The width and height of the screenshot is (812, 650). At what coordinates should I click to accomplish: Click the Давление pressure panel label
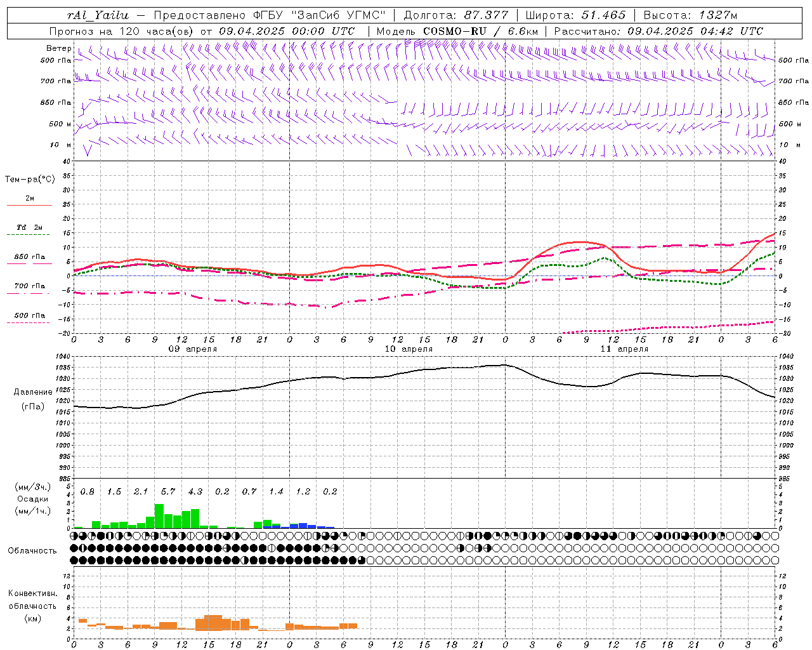(x=33, y=392)
